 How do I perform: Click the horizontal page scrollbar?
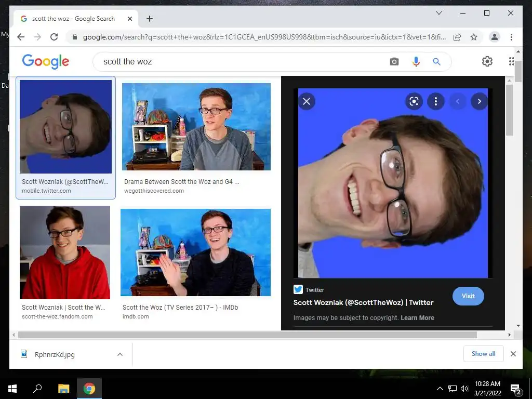[x=247, y=335]
